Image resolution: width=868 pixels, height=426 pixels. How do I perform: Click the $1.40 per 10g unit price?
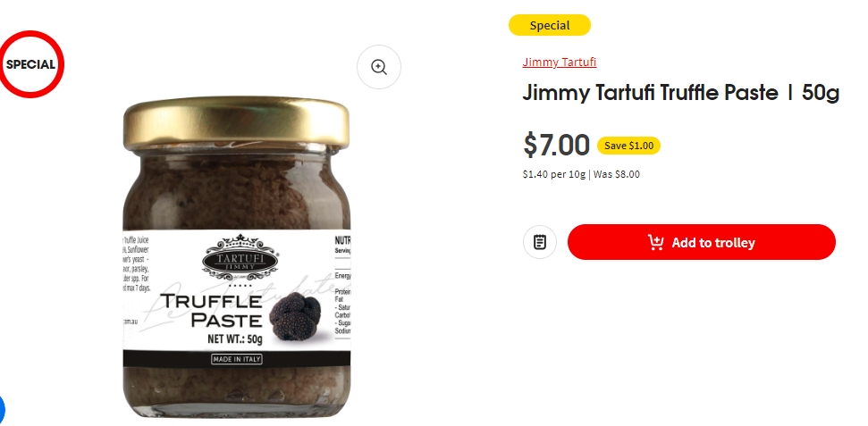coord(553,174)
